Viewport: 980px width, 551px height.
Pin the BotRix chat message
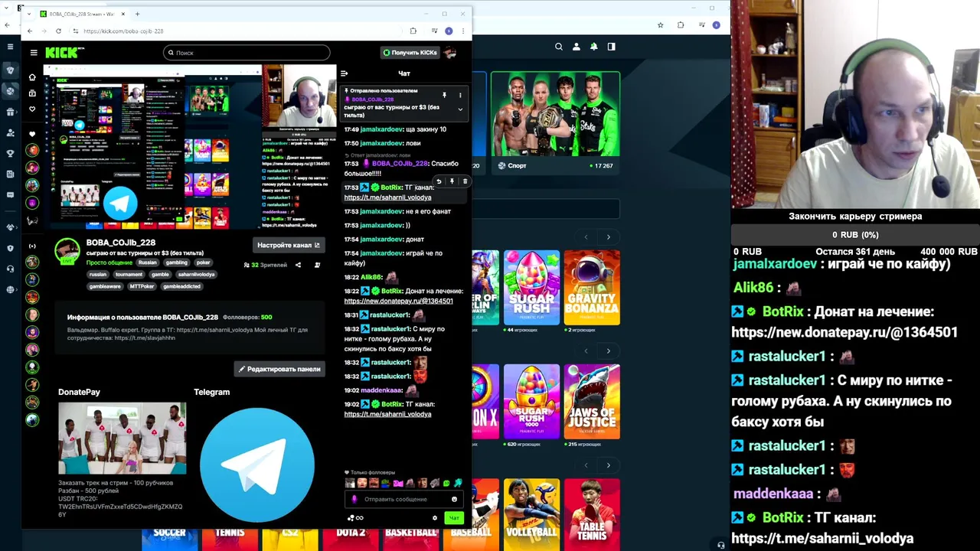[x=452, y=182]
